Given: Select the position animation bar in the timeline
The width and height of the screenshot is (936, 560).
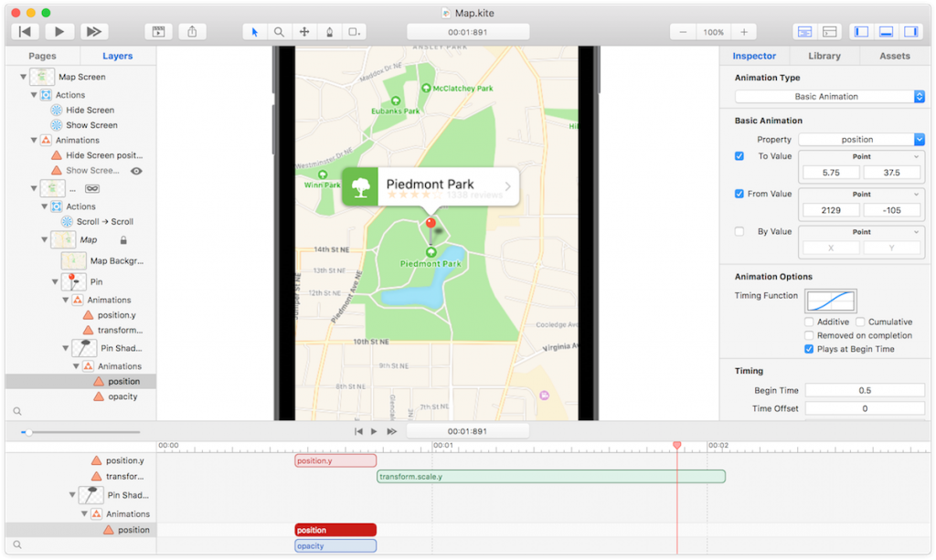Looking at the screenshot, I should tap(335, 529).
